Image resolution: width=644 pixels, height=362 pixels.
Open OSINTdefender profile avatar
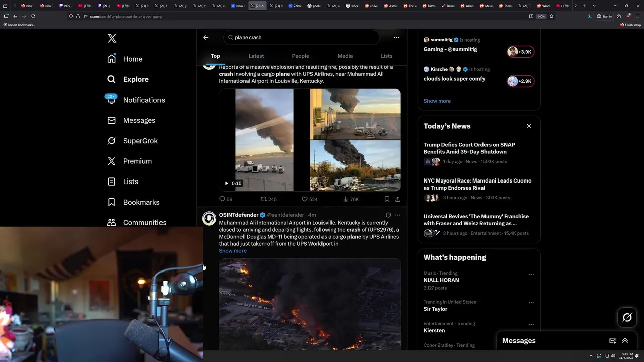(x=209, y=218)
